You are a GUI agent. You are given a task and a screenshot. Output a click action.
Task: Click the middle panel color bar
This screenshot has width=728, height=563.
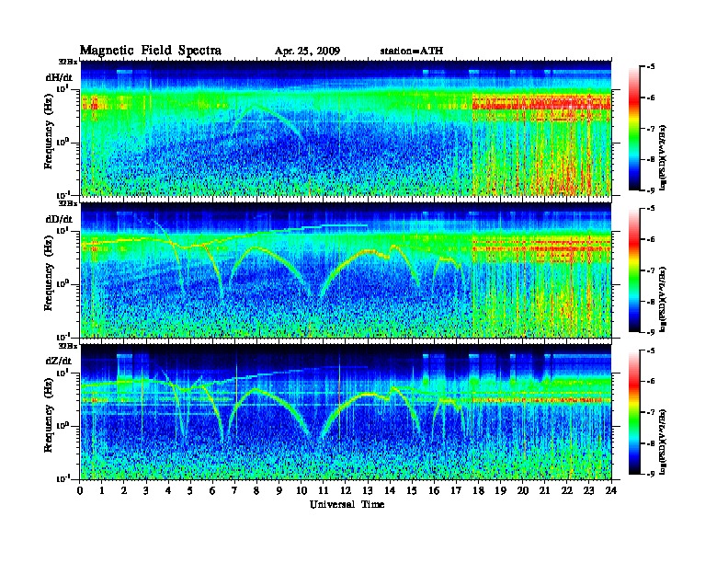coord(633,270)
